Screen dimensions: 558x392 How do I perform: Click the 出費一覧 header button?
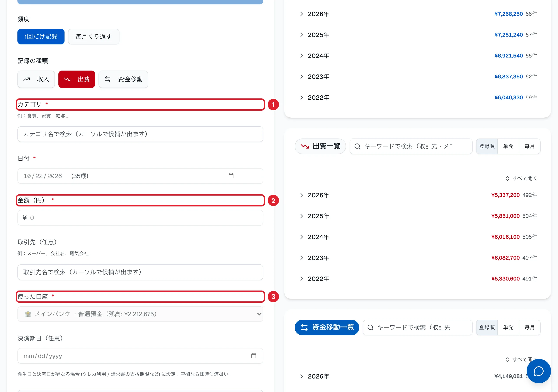pyautogui.click(x=320, y=146)
